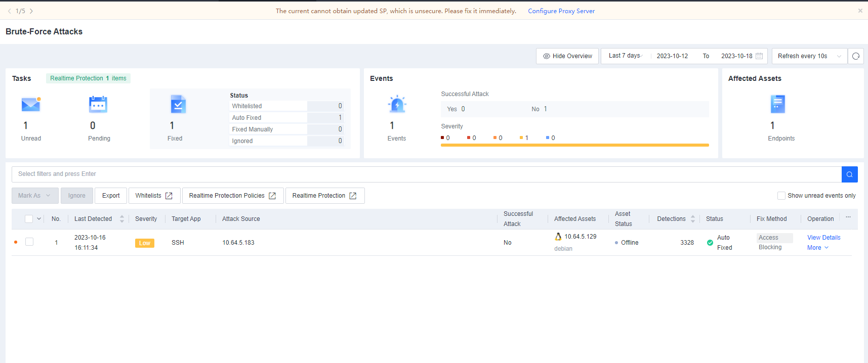This screenshot has width=868, height=363.
Task: Open date range calendar picker icon
Action: [x=759, y=56]
